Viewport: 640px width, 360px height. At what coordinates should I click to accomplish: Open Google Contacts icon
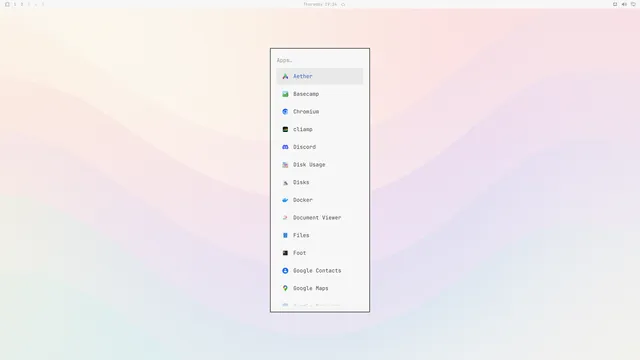285,271
